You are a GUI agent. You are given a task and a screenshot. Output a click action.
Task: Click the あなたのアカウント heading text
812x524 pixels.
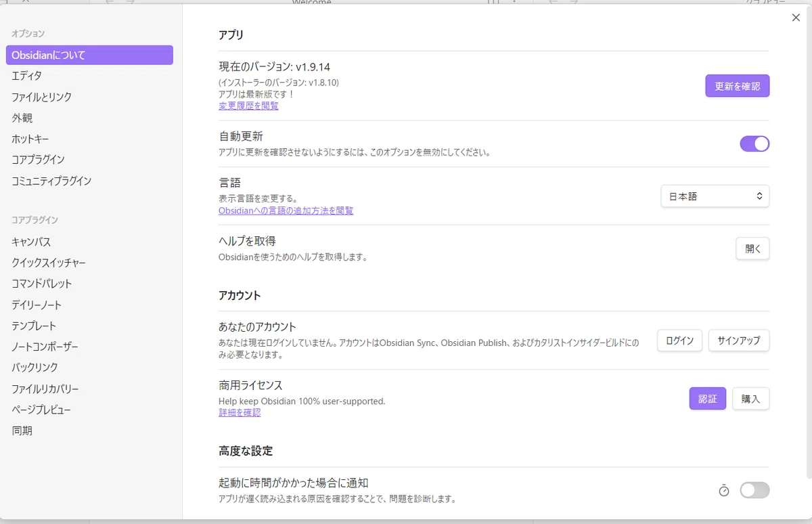257,327
